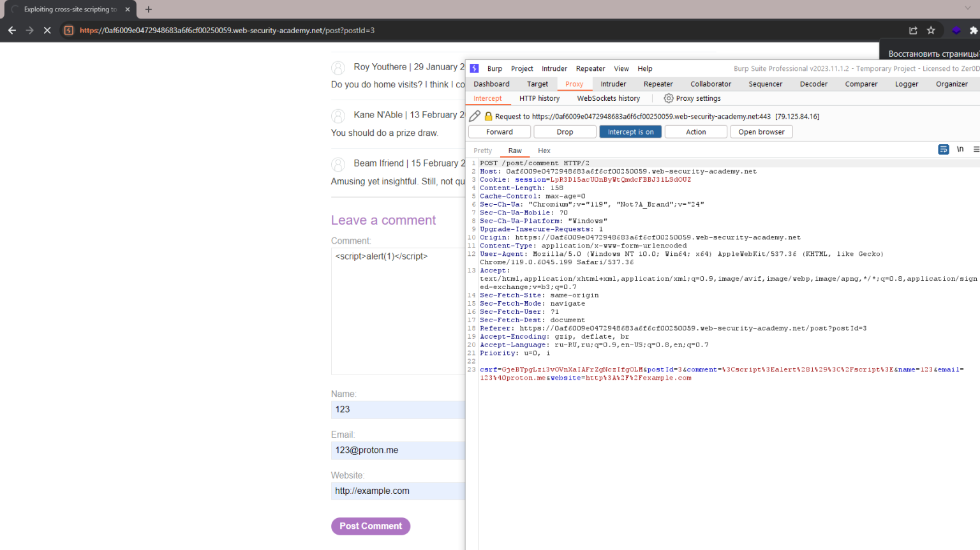Click Kane N'Able's avatar icon
Image resolution: width=980 pixels, height=550 pixels.
[338, 116]
